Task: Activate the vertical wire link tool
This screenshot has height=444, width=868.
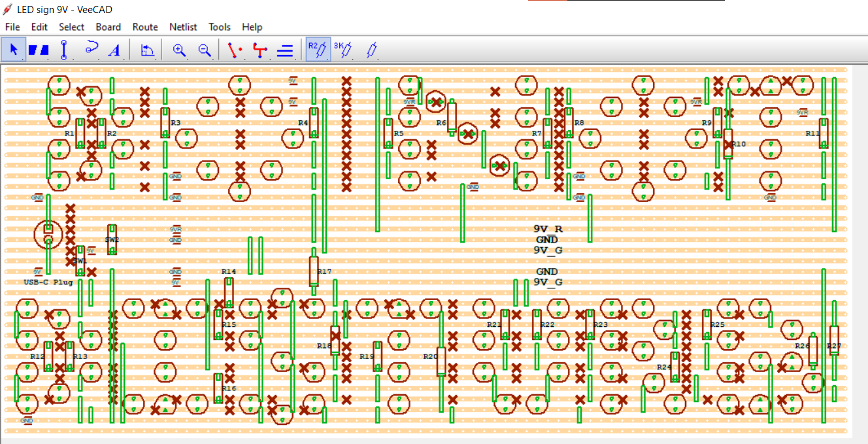Action: click(x=64, y=50)
